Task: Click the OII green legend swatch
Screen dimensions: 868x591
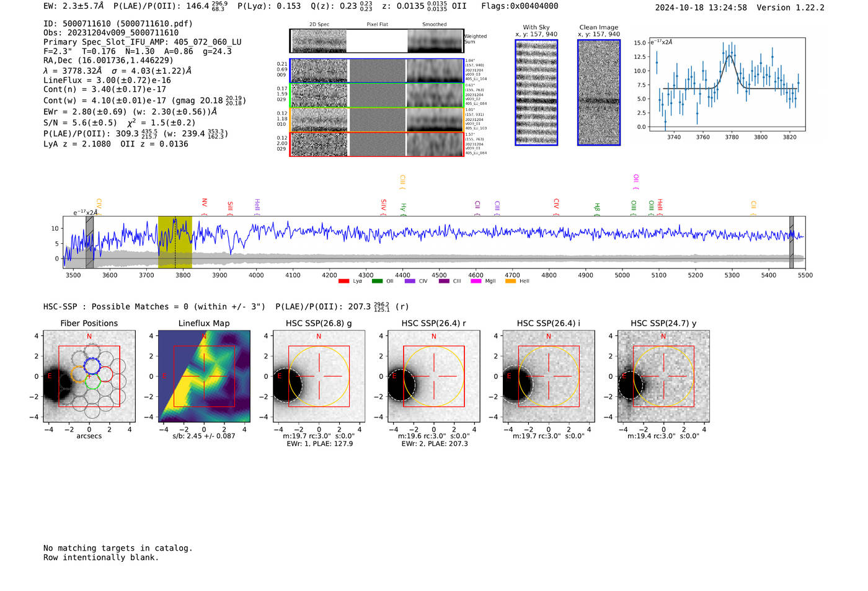Action: tap(377, 282)
